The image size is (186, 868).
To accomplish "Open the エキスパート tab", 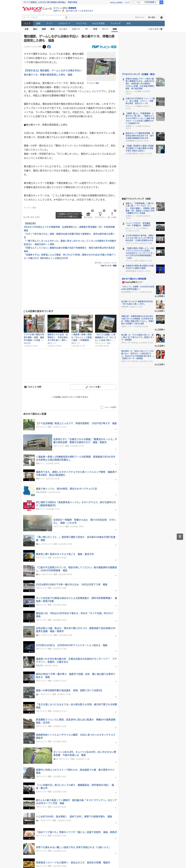I will [x=64, y=23].
